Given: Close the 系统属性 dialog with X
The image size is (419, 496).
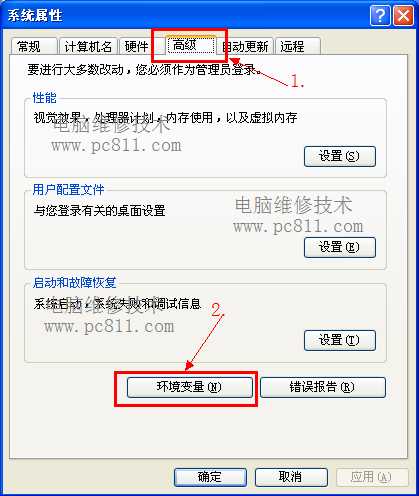Looking at the screenshot, I should tap(403, 15).
